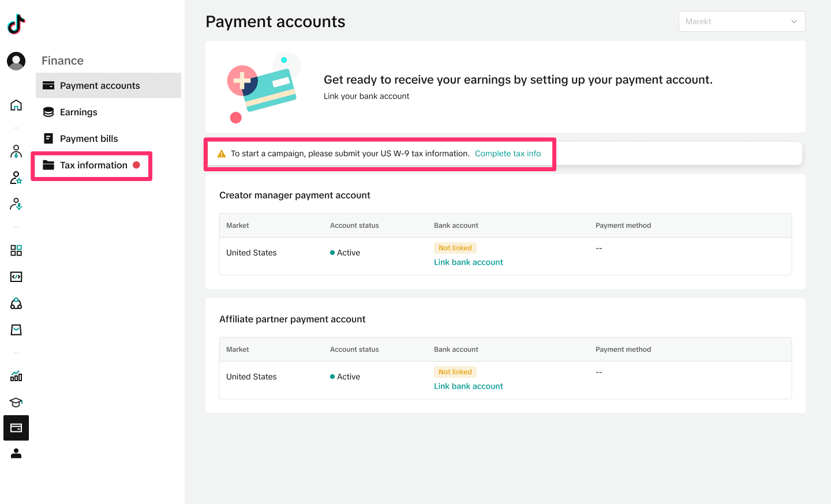Click the Finance card icon in sidebar
The image size is (831, 504).
[16, 428]
